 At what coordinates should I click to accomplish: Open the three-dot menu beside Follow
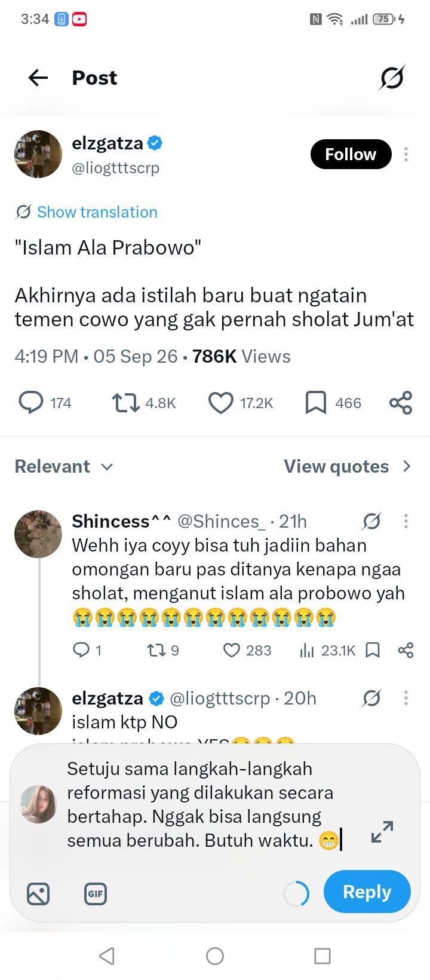point(406,154)
